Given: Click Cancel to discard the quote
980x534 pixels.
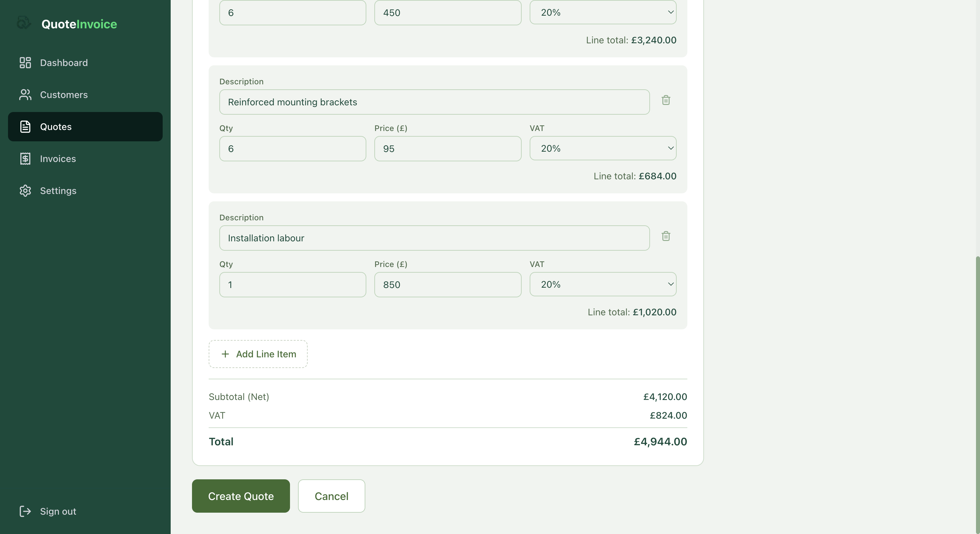Looking at the screenshot, I should [331, 496].
